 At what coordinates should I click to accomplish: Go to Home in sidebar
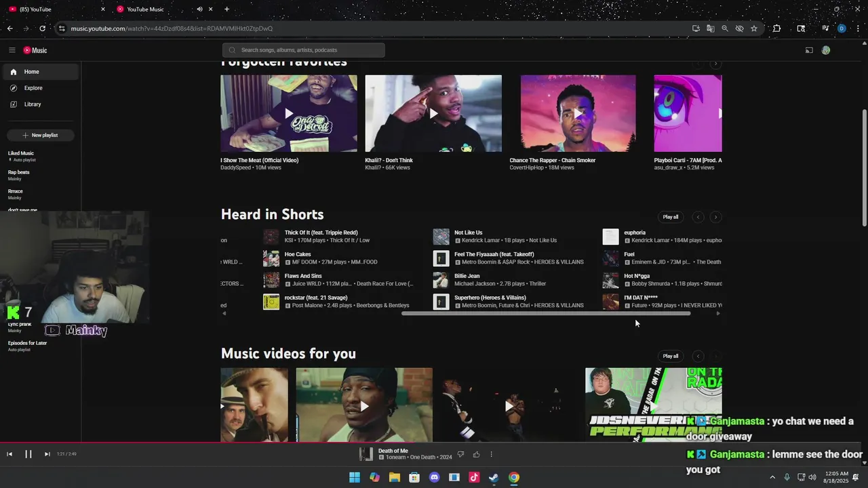(41, 72)
